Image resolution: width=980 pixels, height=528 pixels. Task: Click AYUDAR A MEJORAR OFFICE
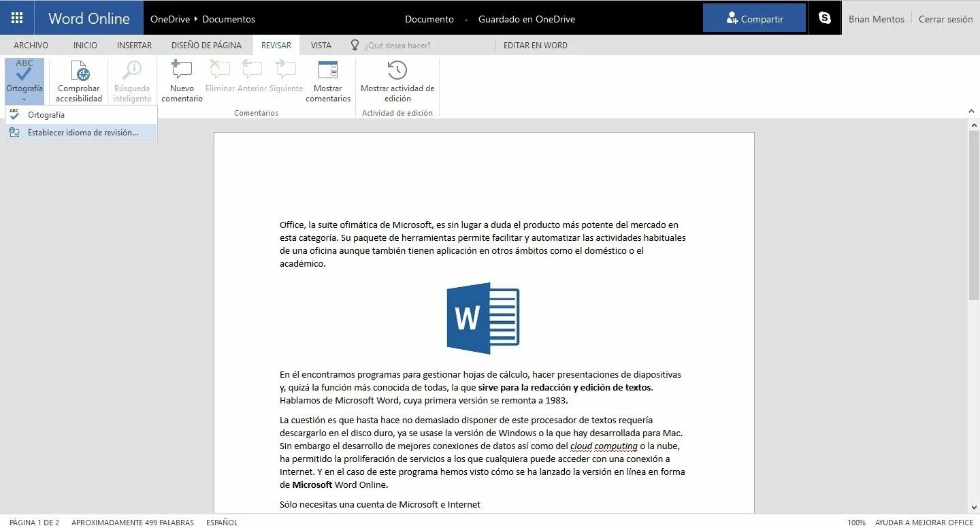[x=924, y=523]
